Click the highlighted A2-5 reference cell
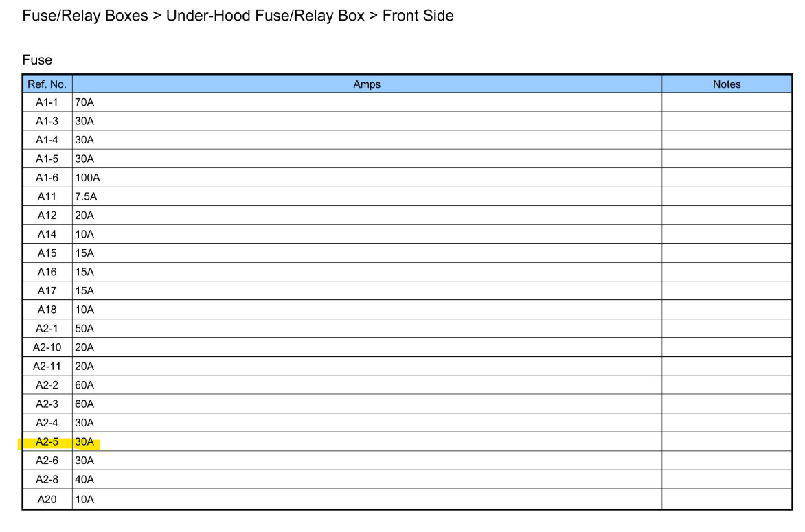805x532 pixels. tap(47, 442)
